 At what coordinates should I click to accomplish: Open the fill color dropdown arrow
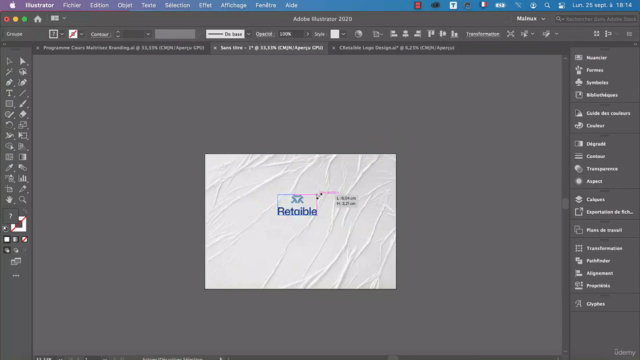62,34
